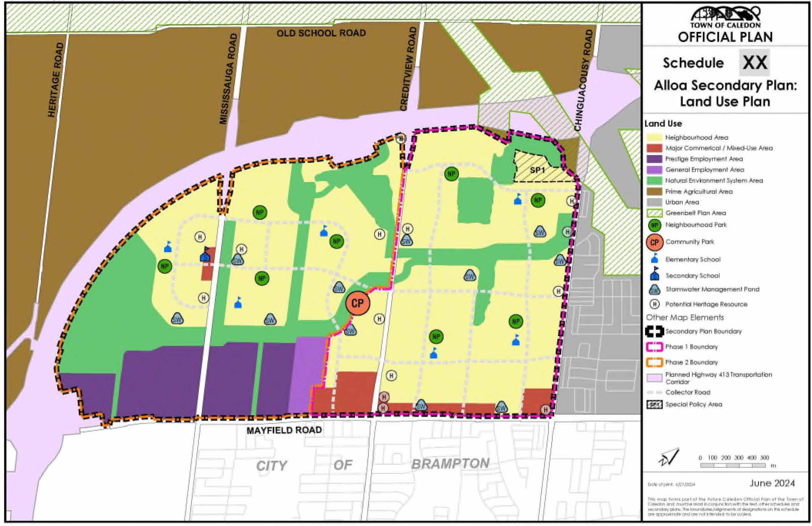Click the Date of print line
This screenshot has height=526, width=812.
coord(671,484)
